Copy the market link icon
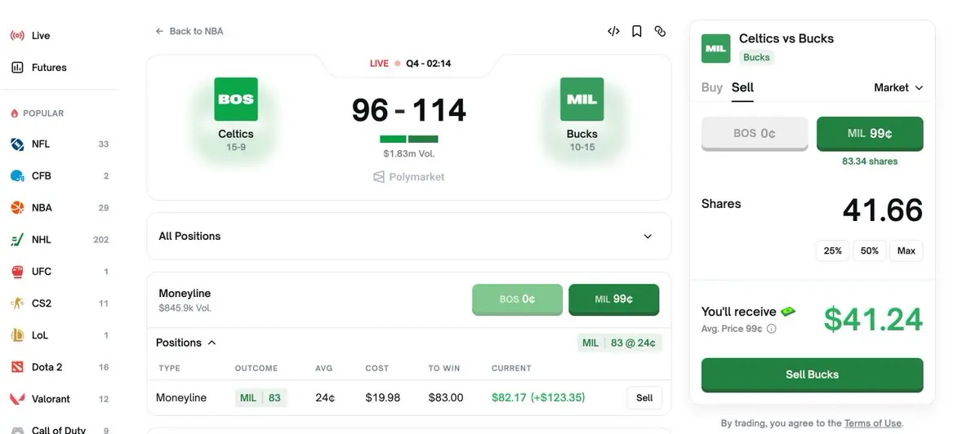Screen dimensions: 980x434 coord(661,31)
